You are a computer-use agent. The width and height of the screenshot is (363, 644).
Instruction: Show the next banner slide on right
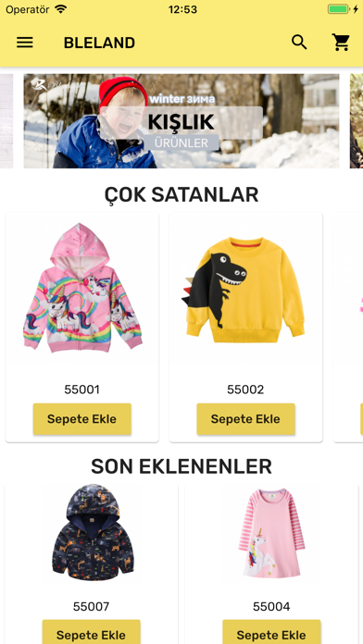357,121
